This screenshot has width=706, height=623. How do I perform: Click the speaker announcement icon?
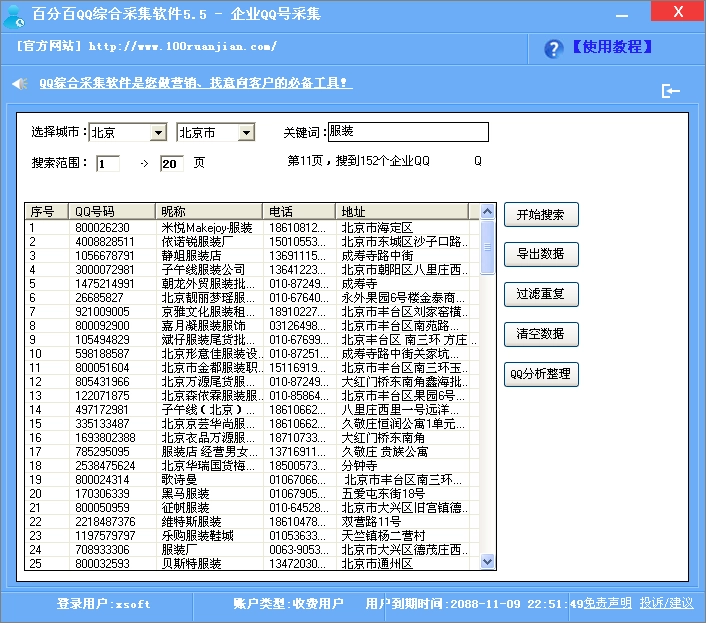(20, 83)
